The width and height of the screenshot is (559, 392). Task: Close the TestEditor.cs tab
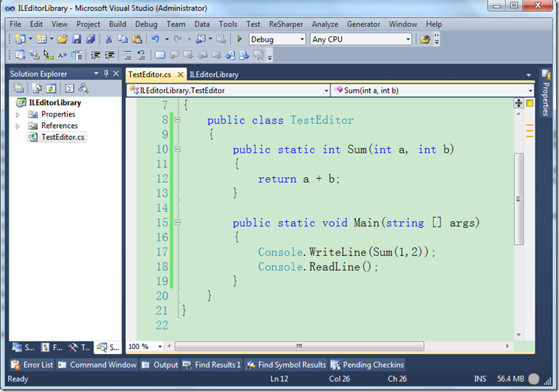(180, 74)
